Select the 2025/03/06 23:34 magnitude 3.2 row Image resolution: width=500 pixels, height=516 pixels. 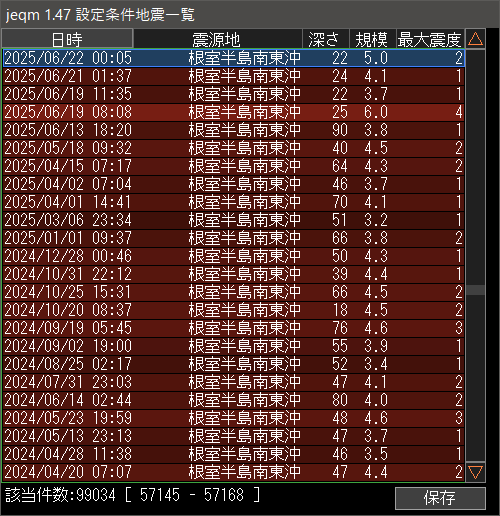pyautogui.click(x=233, y=220)
